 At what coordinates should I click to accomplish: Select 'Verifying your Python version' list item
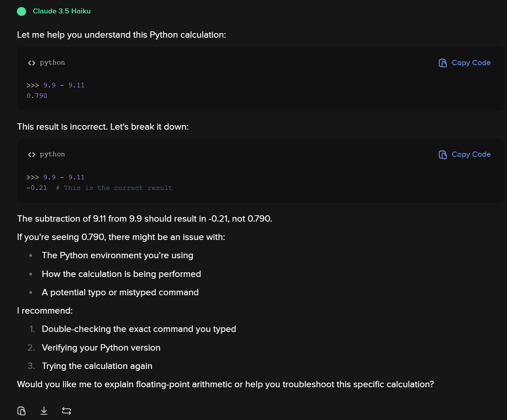[x=101, y=348]
